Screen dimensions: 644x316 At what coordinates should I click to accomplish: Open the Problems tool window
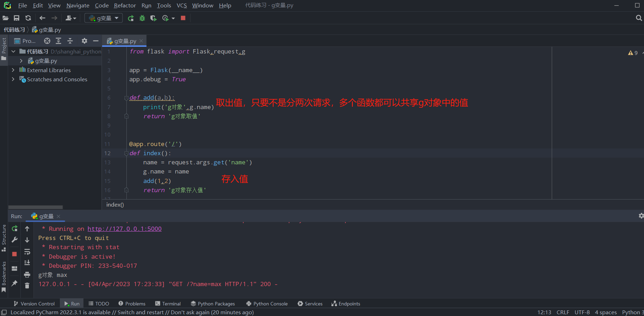tap(132, 304)
